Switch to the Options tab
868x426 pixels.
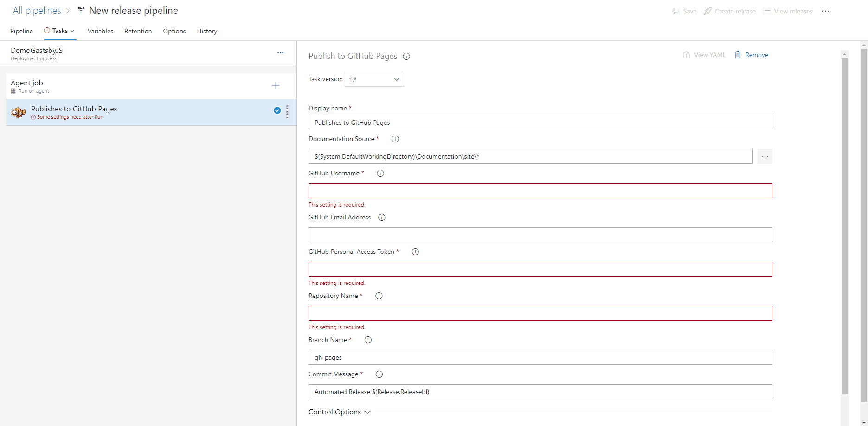click(x=174, y=31)
